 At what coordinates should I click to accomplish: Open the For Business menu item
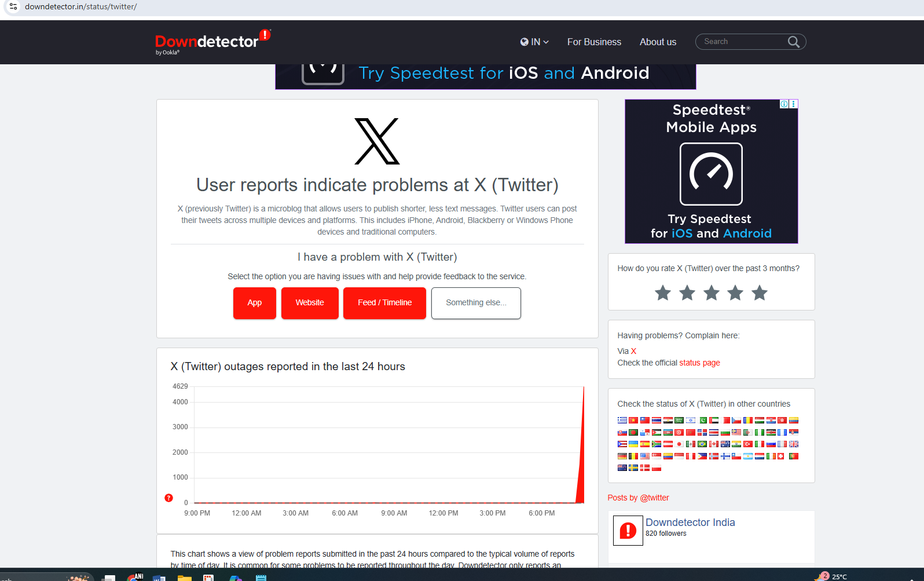(x=594, y=42)
